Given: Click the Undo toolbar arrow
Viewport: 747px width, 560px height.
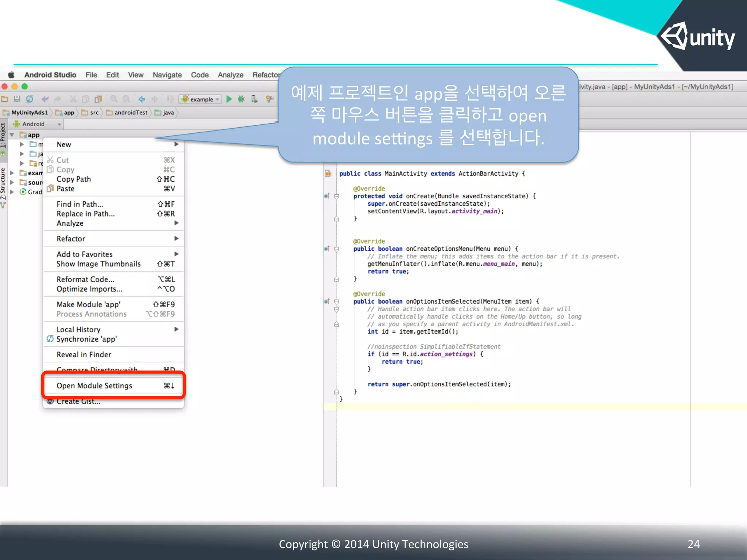Looking at the screenshot, I should pyautogui.click(x=45, y=99).
